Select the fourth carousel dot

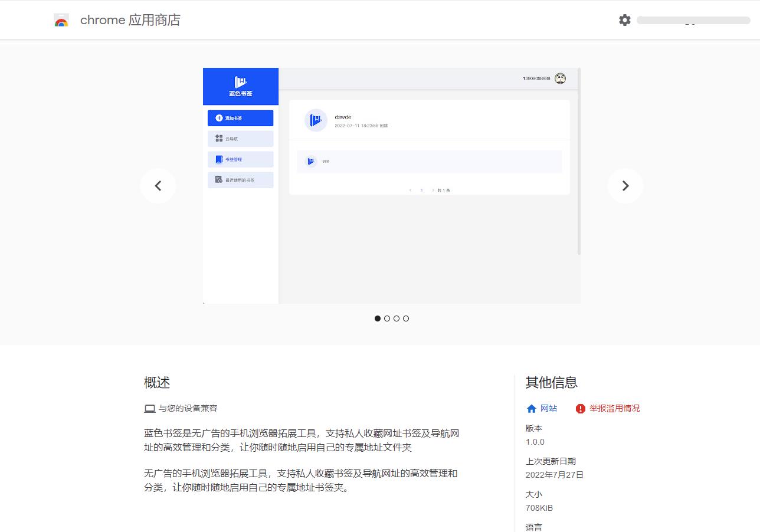point(406,318)
